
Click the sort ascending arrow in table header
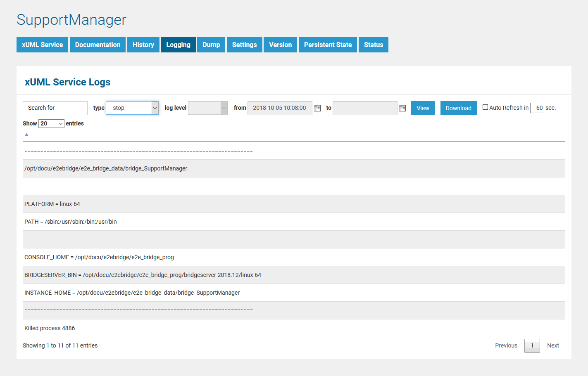point(26,135)
